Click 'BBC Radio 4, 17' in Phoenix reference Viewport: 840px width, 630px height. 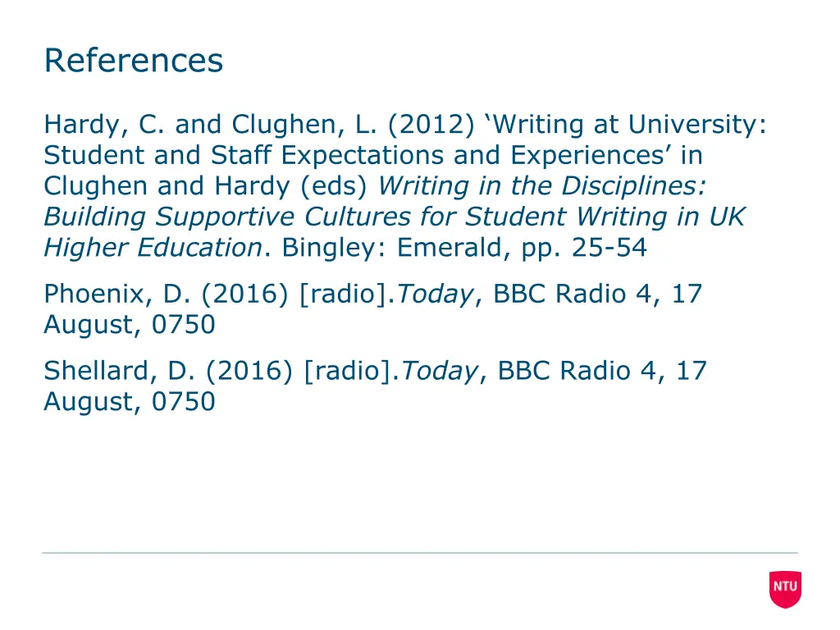(597, 294)
